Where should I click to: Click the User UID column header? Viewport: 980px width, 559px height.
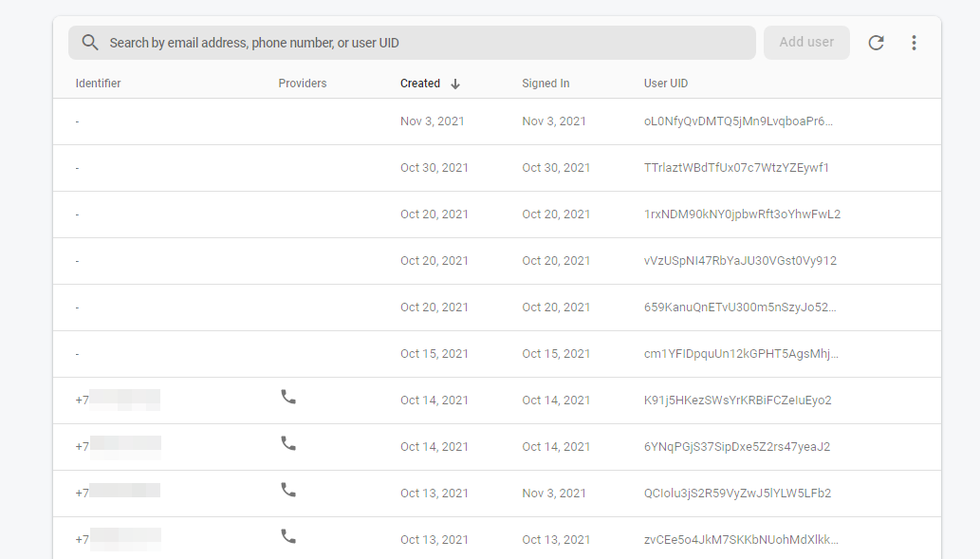point(666,84)
